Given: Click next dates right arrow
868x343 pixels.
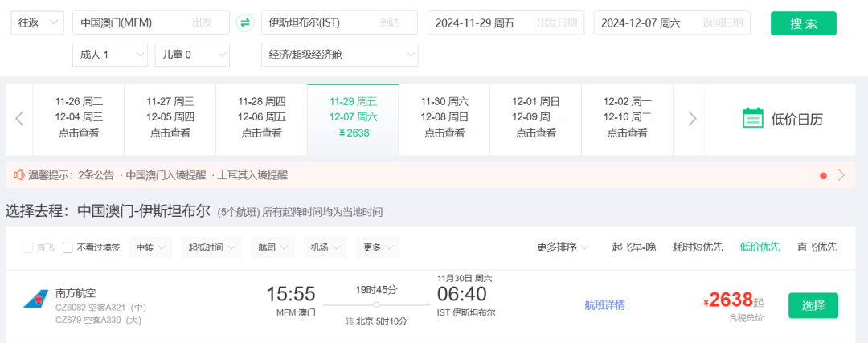Looking at the screenshot, I should pos(691,119).
